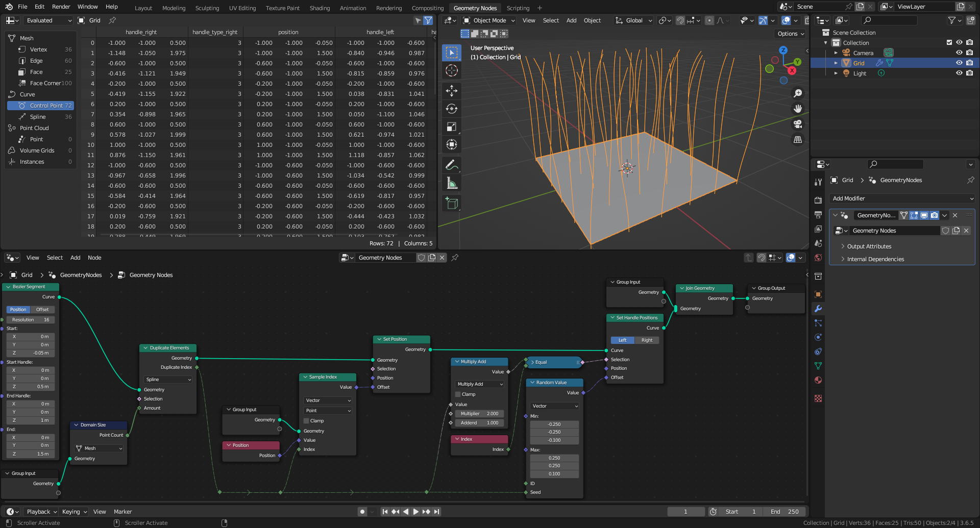Open the Render properties tab icon
The width and height of the screenshot is (980, 528).
pyautogui.click(x=818, y=200)
